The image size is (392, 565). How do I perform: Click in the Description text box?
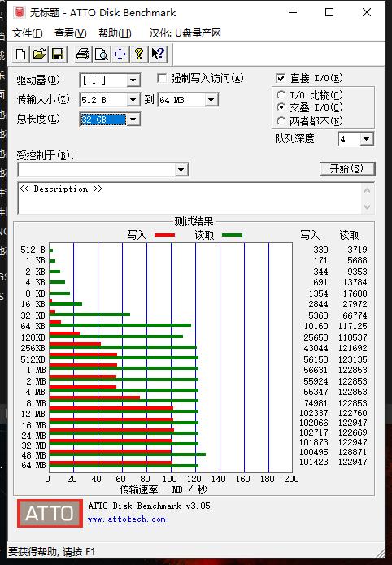point(189,198)
